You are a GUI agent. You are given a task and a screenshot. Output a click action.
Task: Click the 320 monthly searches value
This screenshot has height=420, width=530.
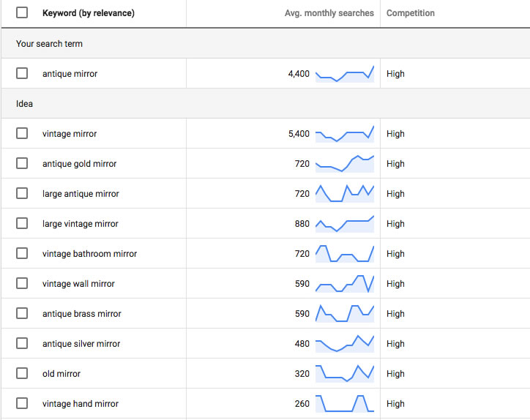click(x=302, y=374)
